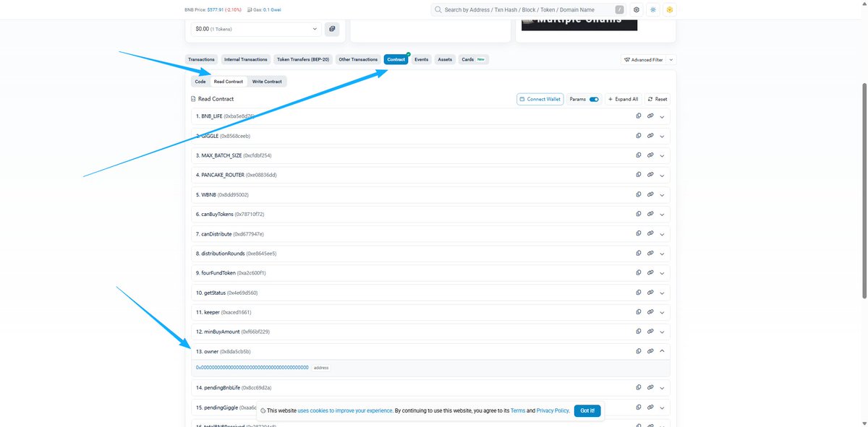Click the 0.1 Gwei gas link

tap(271, 10)
